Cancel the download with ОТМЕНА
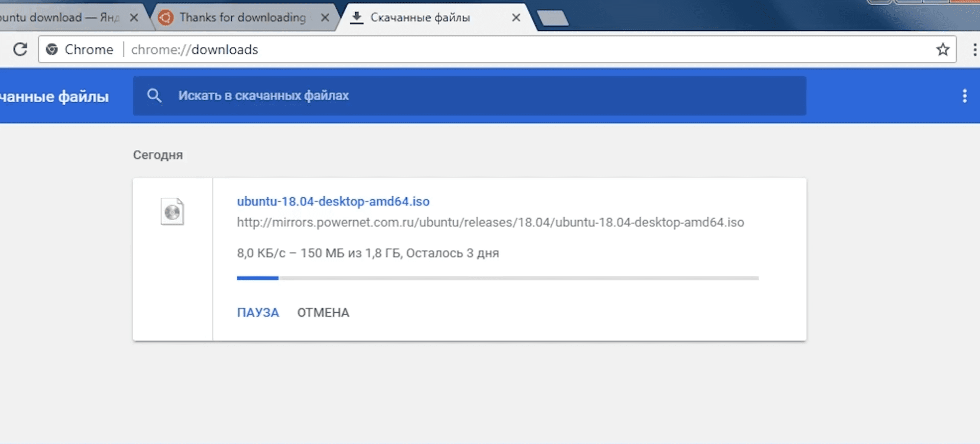The height and width of the screenshot is (444, 980). (323, 312)
